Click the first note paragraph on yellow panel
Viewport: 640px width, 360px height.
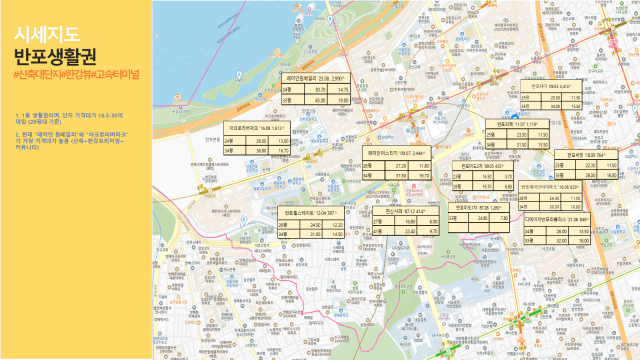click(69, 118)
